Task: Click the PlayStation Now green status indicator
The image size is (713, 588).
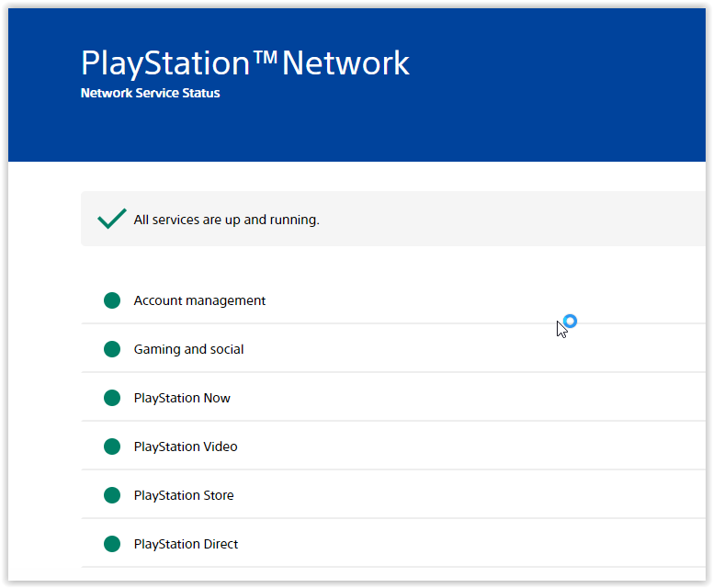Action: coord(112,398)
